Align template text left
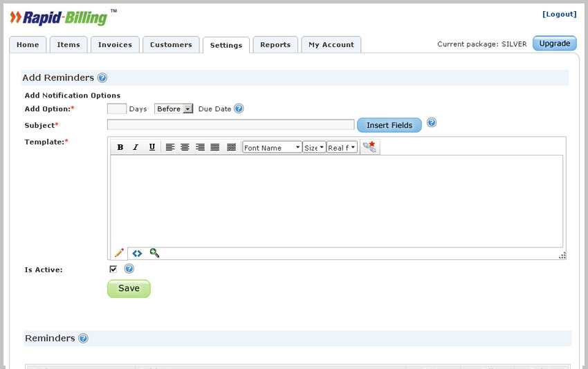 click(170, 147)
